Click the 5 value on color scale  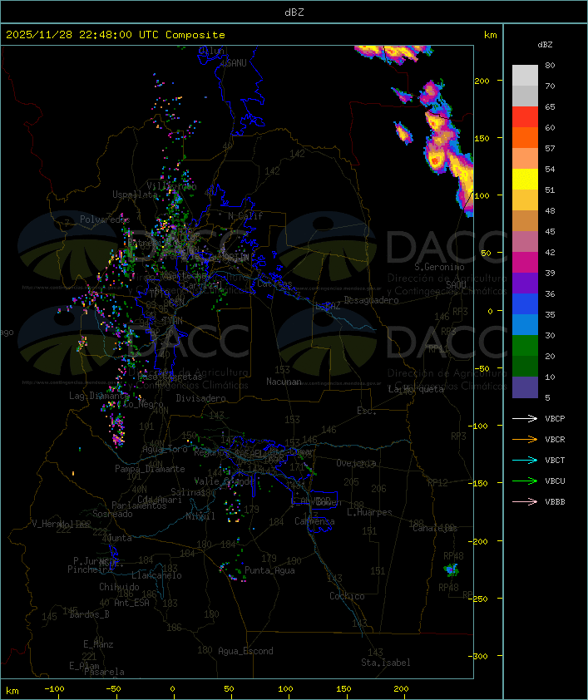(547, 397)
